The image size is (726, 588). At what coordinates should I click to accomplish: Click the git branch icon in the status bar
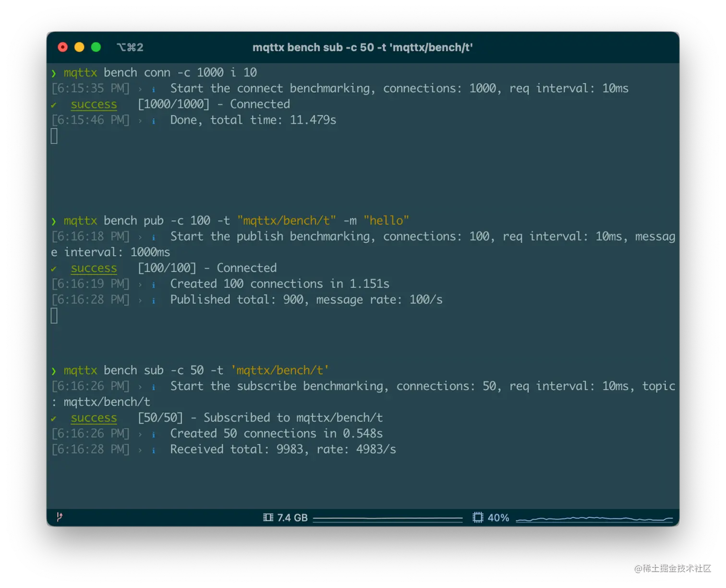(x=59, y=517)
